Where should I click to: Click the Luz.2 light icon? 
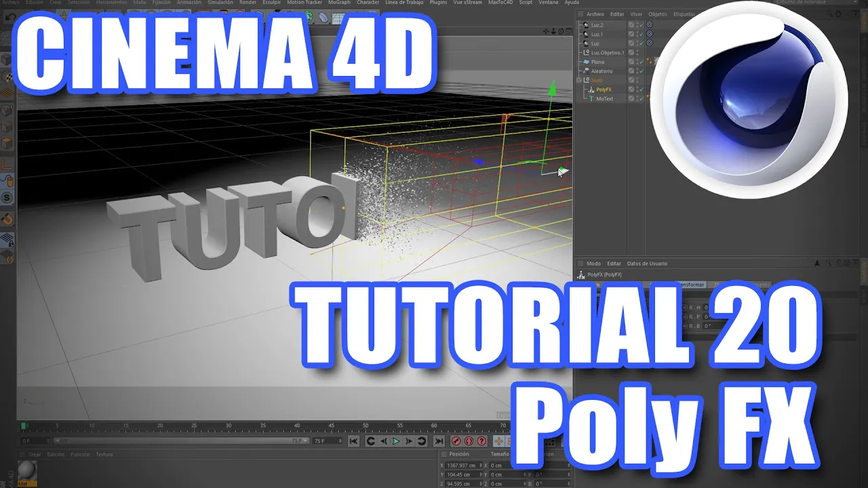(587, 24)
